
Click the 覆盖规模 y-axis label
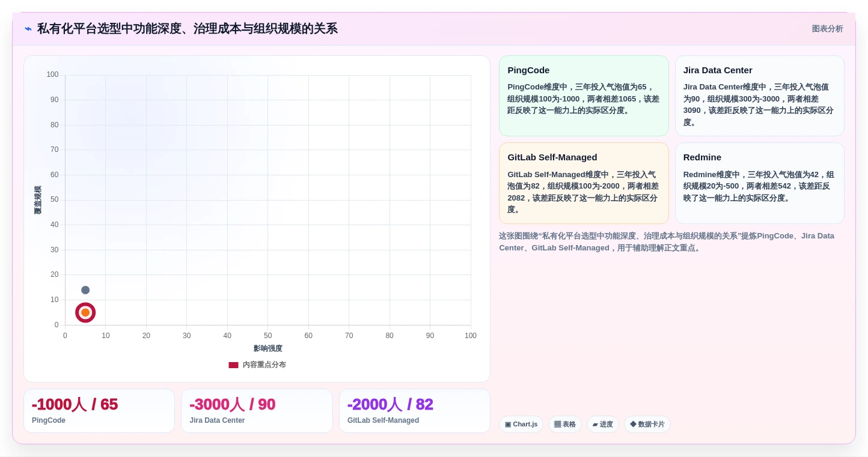[x=38, y=200]
